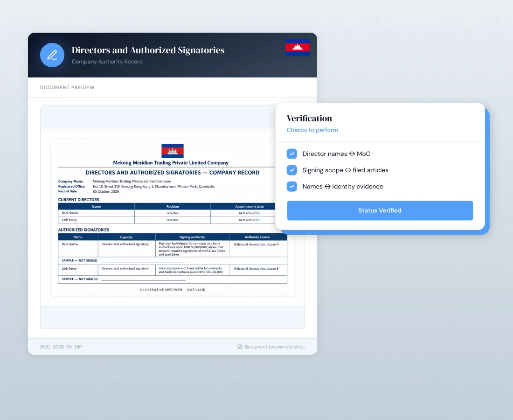
Task: Click the Registered Office address line
Action: 153,186
